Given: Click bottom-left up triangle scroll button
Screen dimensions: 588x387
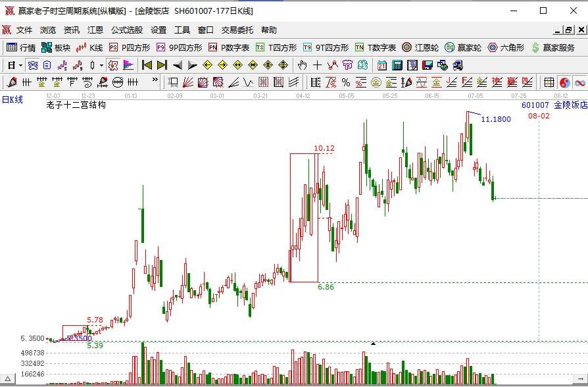Looking at the screenshot, I should (7, 378).
